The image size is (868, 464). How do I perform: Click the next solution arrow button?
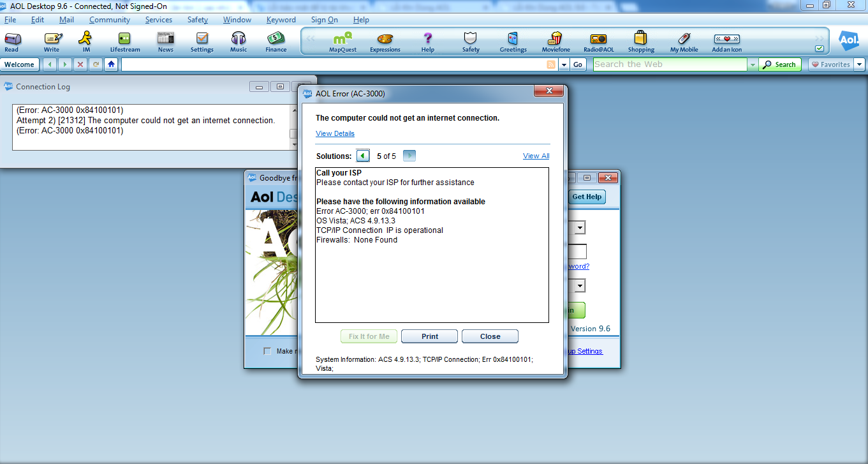click(x=409, y=156)
